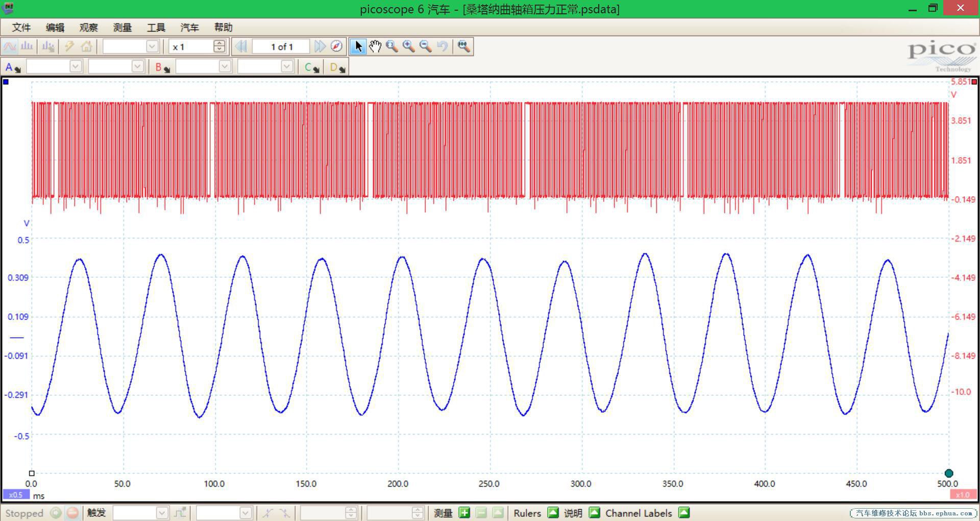The height and width of the screenshot is (521, 980).
Task: Click the undo zoom icon
Action: click(443, 46)
